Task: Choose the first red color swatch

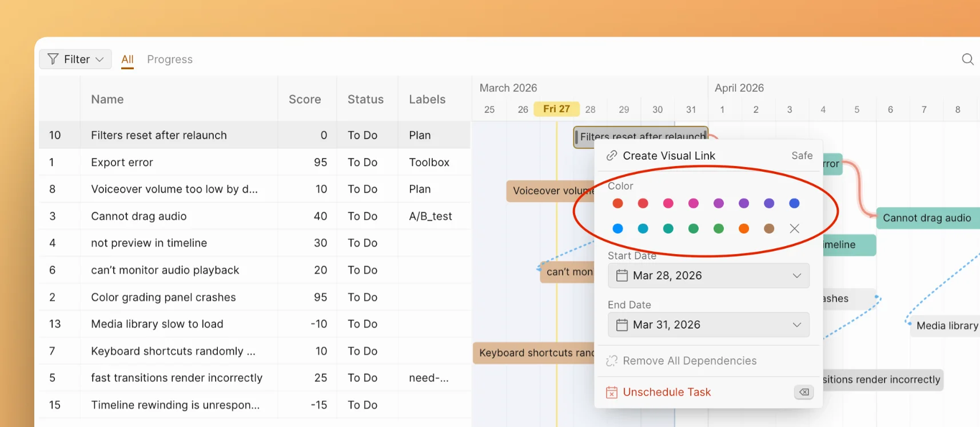Action: (x=618, y=203)
